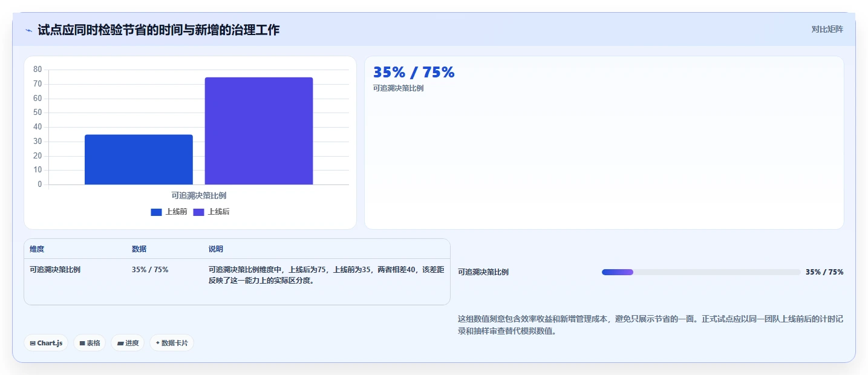Click the 可追溯决策比例 caption on data card
This screenshot has width=868, height=375.
[398, 88]
